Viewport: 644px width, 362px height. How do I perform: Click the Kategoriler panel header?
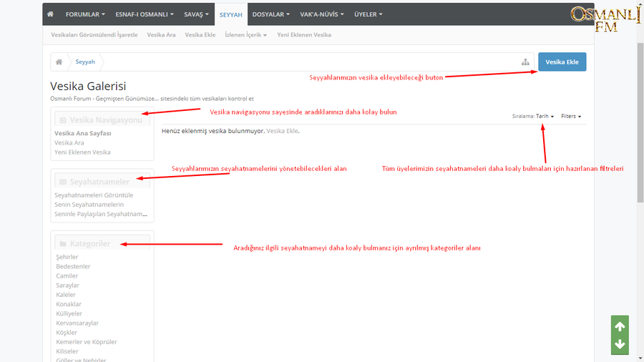click(x=102, y=243)
